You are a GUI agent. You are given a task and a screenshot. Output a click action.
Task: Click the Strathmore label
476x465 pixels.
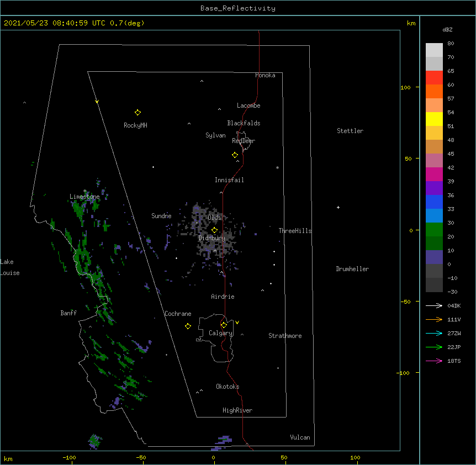tap(285, 336)
